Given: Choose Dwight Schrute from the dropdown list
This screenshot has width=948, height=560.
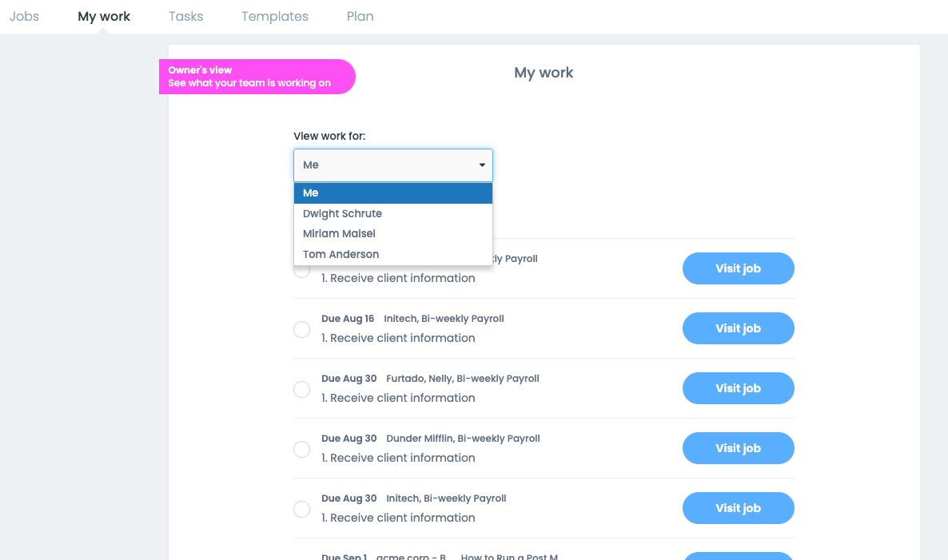Looking at the screenshot, I should 342,213.
